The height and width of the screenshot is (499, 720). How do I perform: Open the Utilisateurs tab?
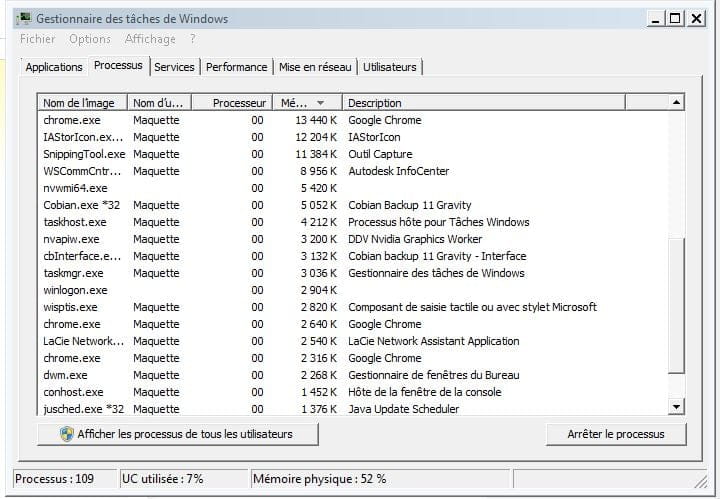pyautogui.click(x=390, y=67)
